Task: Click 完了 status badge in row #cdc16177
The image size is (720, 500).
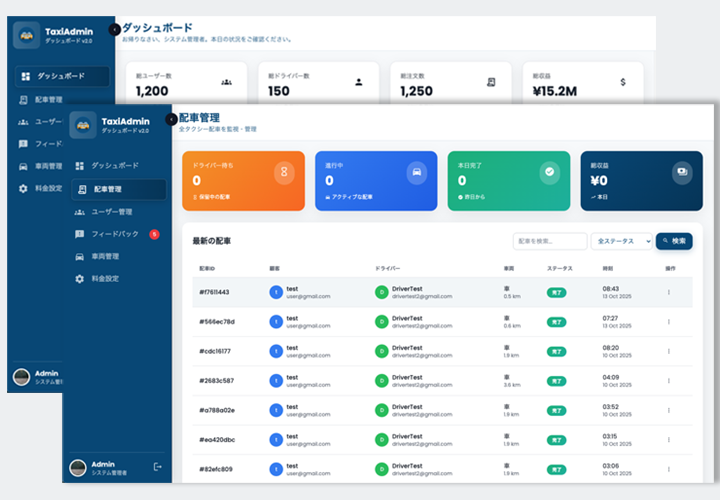Action: coord(557,352)
